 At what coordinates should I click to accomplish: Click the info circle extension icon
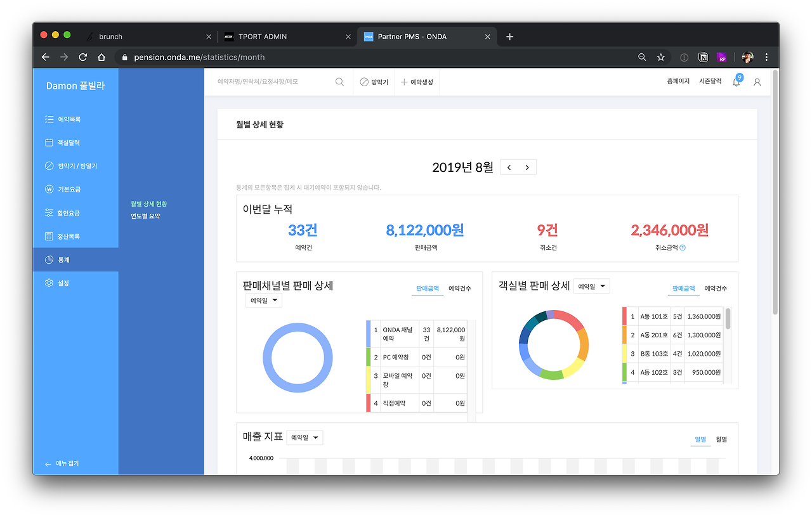tap(684, 57)
